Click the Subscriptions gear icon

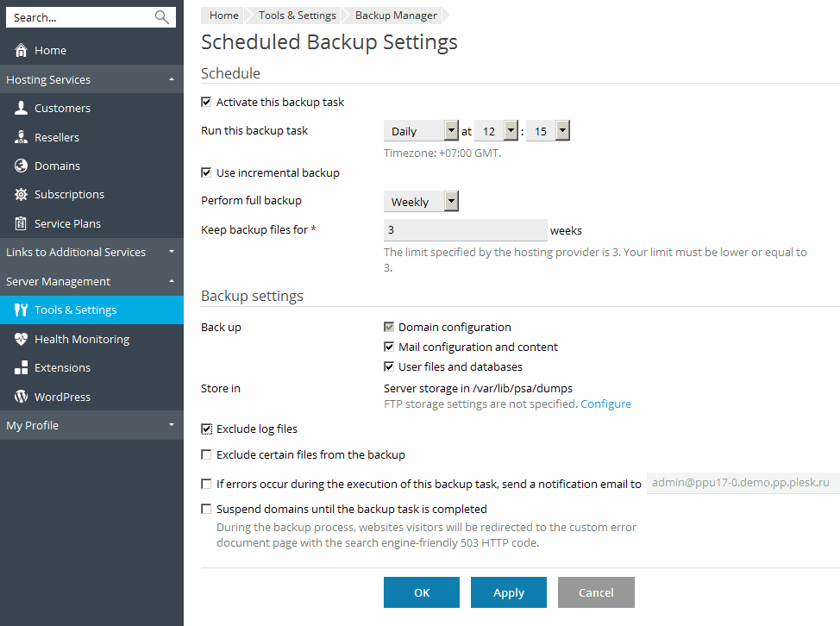tap(22, 195)
